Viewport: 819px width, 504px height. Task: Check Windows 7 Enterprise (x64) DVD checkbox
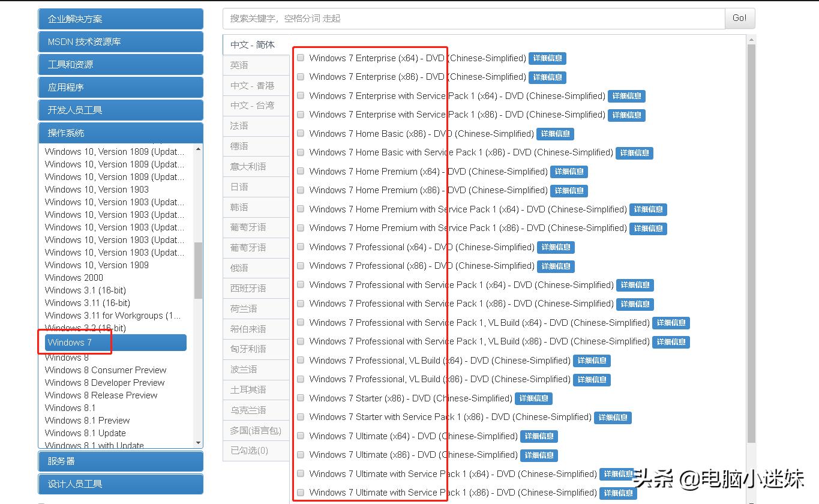[301, 58]
